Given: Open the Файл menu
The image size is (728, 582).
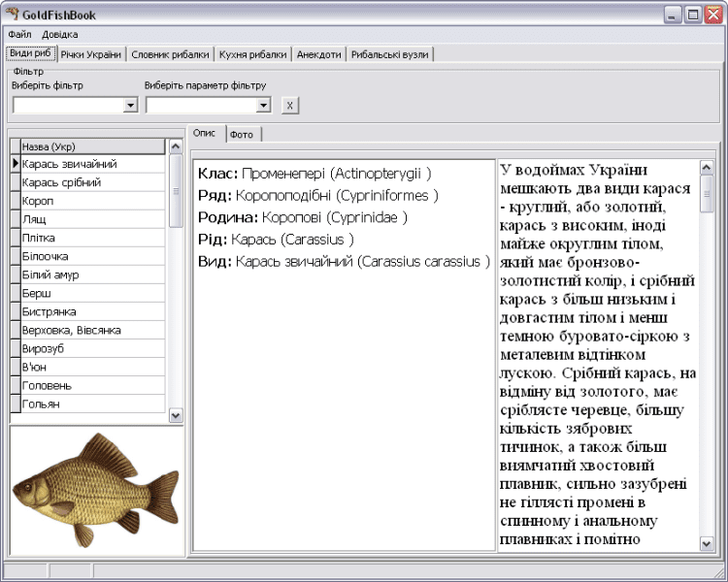Looking at the screenshot, I should (x=19, y=35).
